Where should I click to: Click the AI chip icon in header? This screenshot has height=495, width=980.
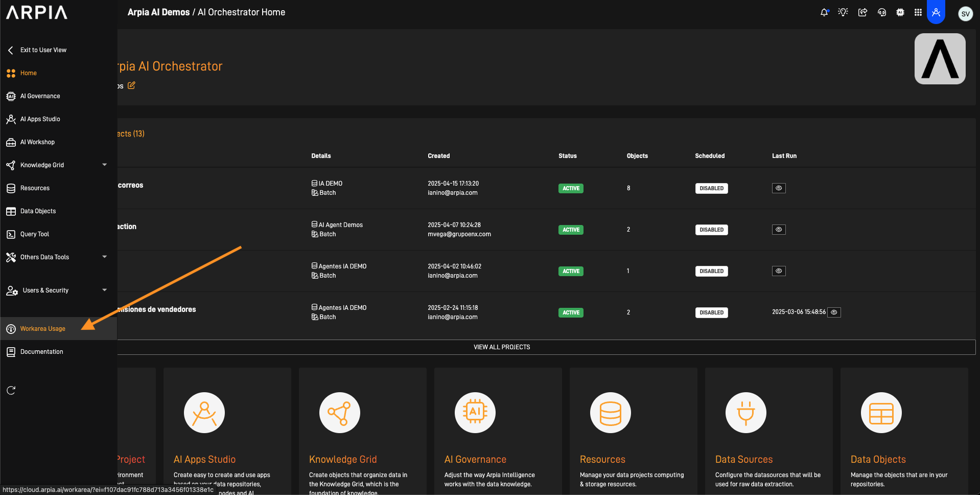(900, 12)
